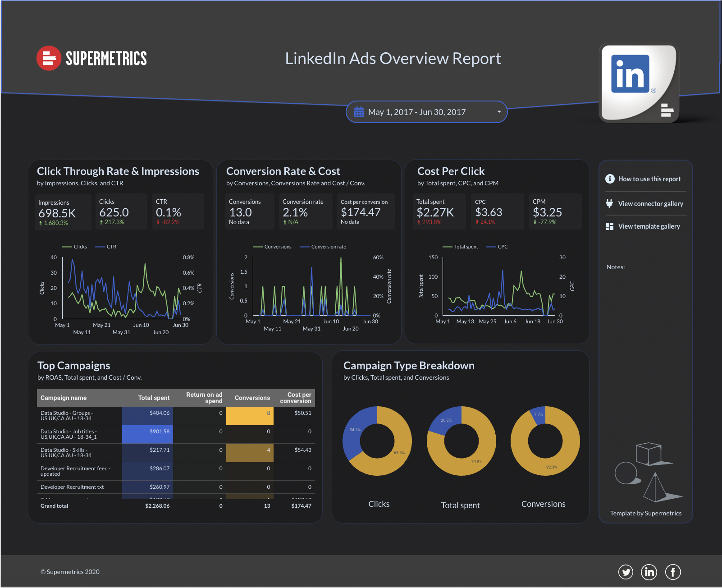Click Total spent legend in CPC chart
The width and height of the screenshot is (722, 588).
click(x=461, y=247)
